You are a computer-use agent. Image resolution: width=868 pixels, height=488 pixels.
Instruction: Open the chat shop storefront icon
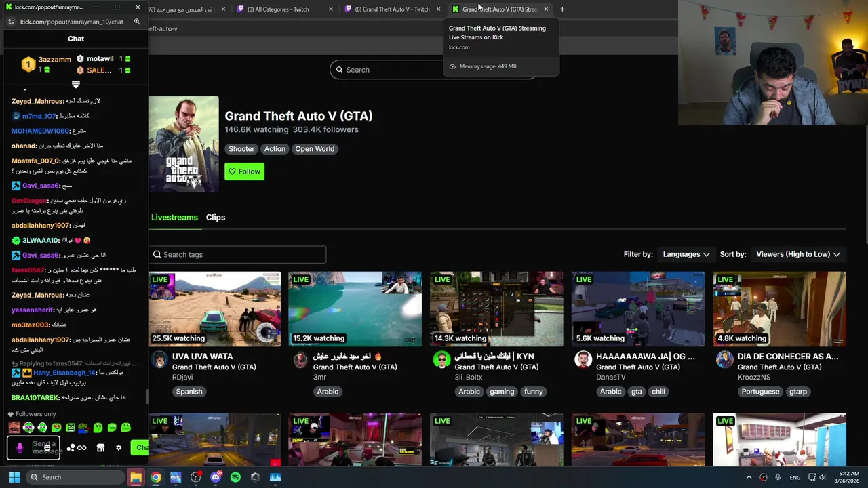click(x=100, y=448)
